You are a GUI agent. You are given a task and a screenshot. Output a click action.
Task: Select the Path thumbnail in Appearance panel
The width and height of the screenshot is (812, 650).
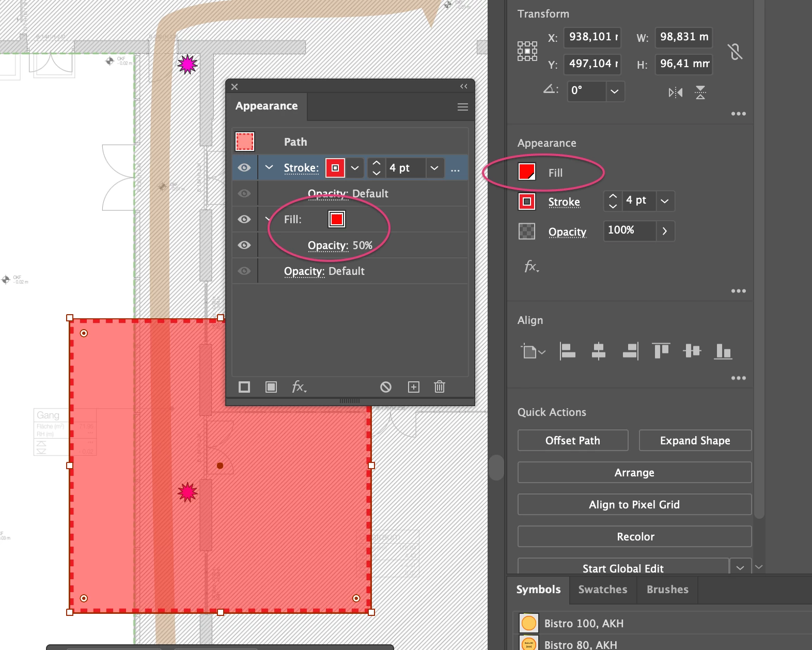245,142
